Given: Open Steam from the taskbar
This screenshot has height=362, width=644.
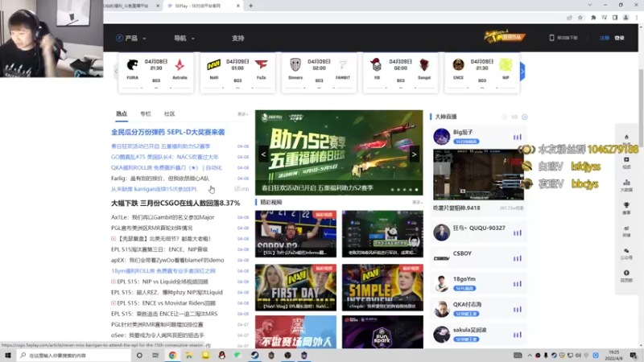Looking at the screenshot, I should (x=255, y=355).
